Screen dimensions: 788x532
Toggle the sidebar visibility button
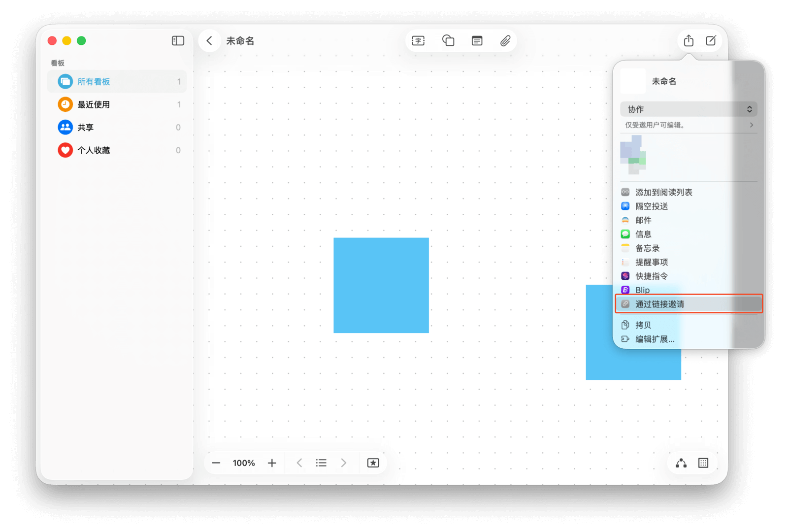click(178, 41)
